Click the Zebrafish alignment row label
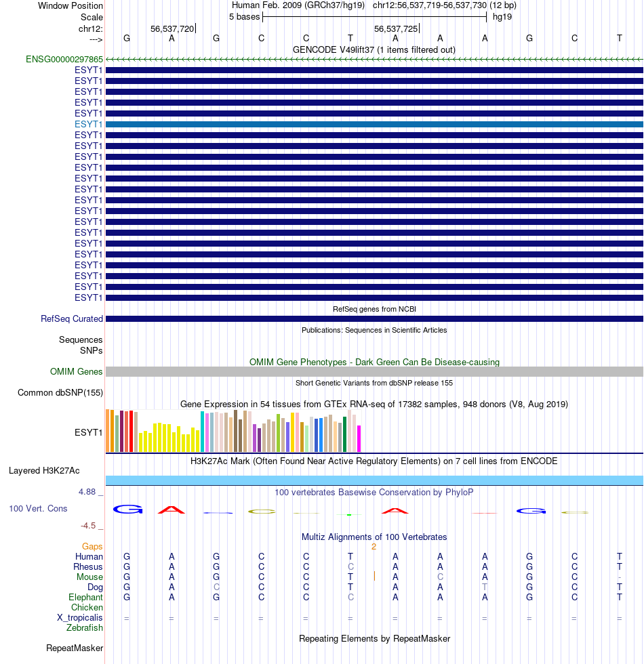Image resolution: width=644 pixels, height=664 pixels. (x=84, y=627)
